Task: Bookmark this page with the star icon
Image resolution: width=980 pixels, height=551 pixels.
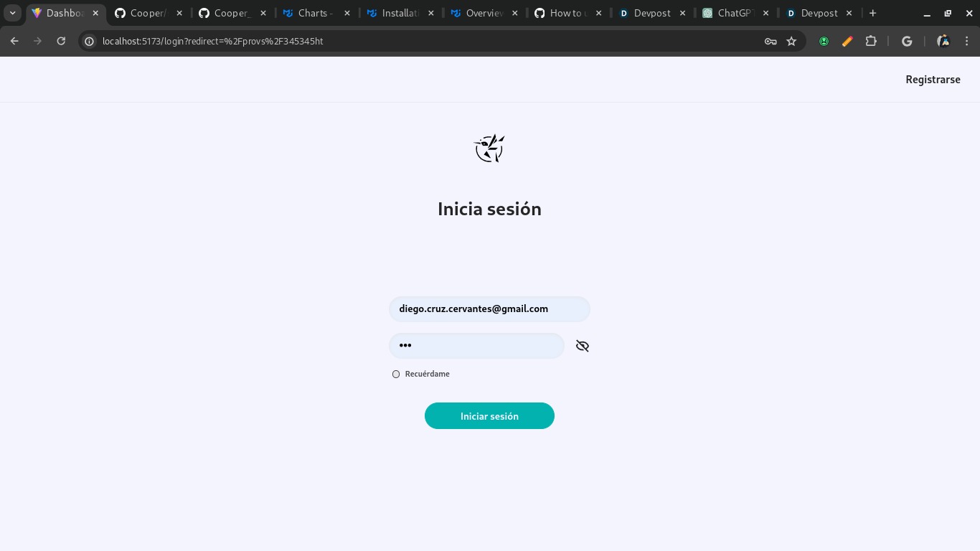Action: (791, 42)
